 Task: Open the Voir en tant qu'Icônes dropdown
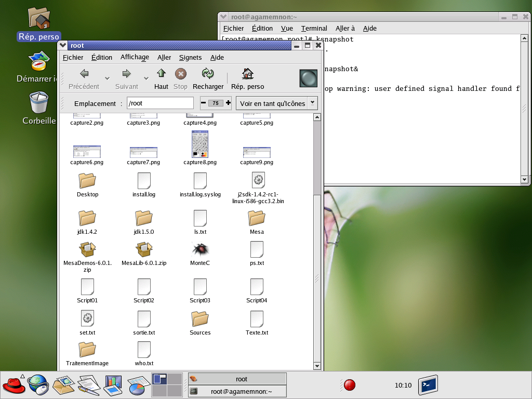coord(312,103)
